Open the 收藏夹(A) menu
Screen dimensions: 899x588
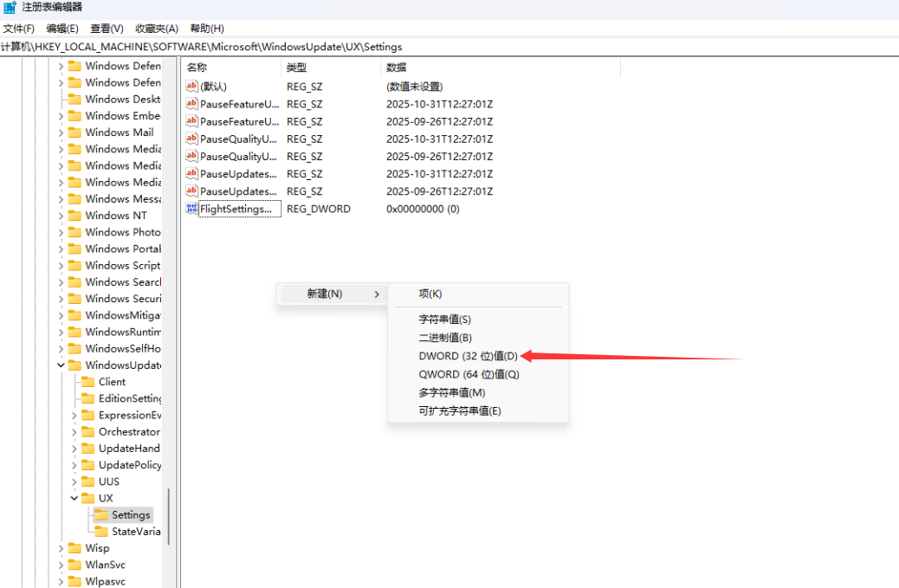(157, 29)
